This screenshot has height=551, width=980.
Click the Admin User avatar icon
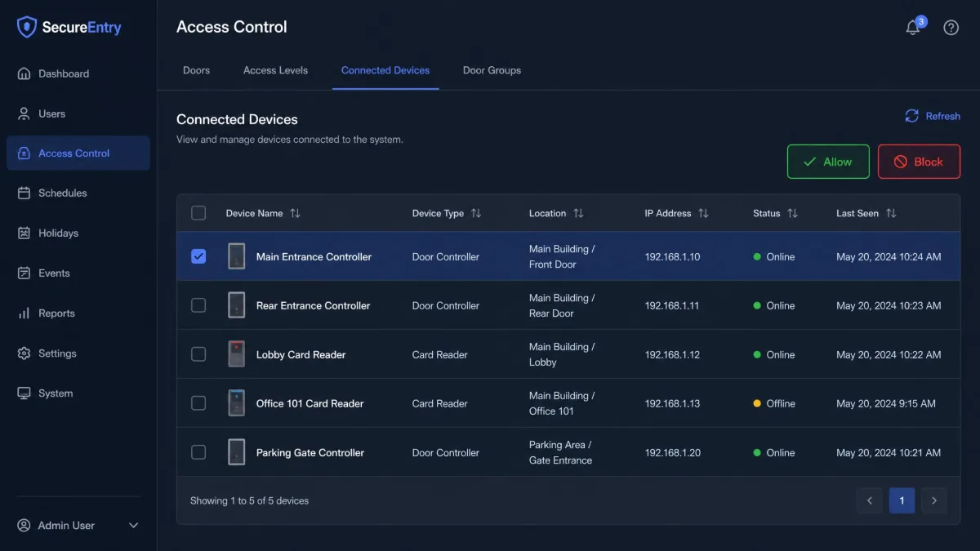pyautogui.click(x=24, y=525)
